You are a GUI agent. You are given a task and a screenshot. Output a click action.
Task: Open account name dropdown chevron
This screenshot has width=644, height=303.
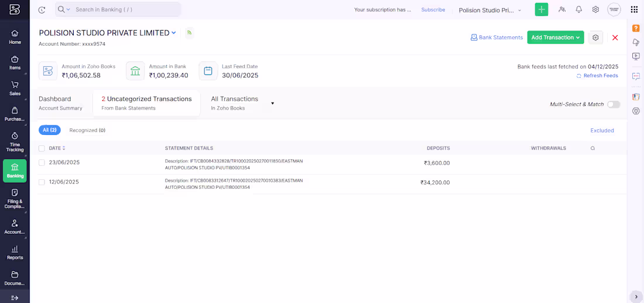pos(174,33)
